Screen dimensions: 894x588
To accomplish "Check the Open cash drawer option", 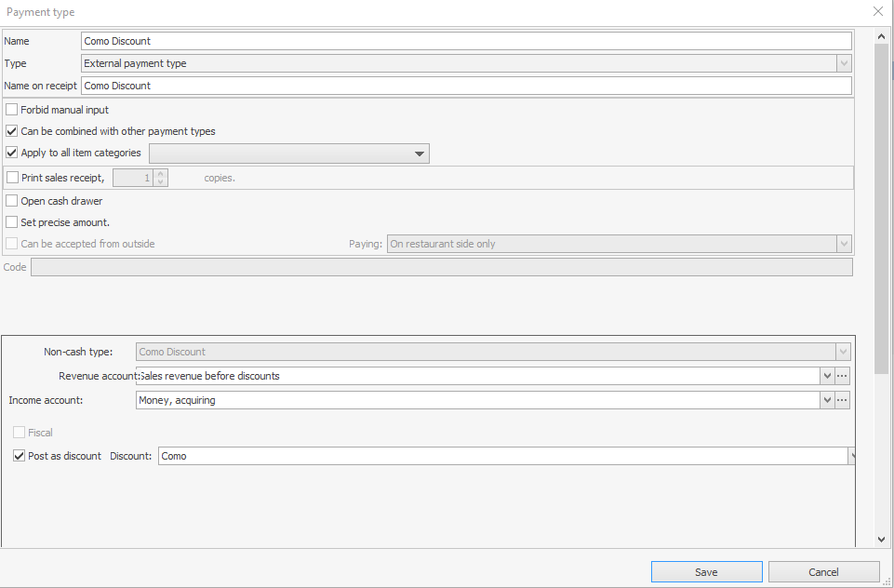I will pyautogui.click(x=12, y=201).
